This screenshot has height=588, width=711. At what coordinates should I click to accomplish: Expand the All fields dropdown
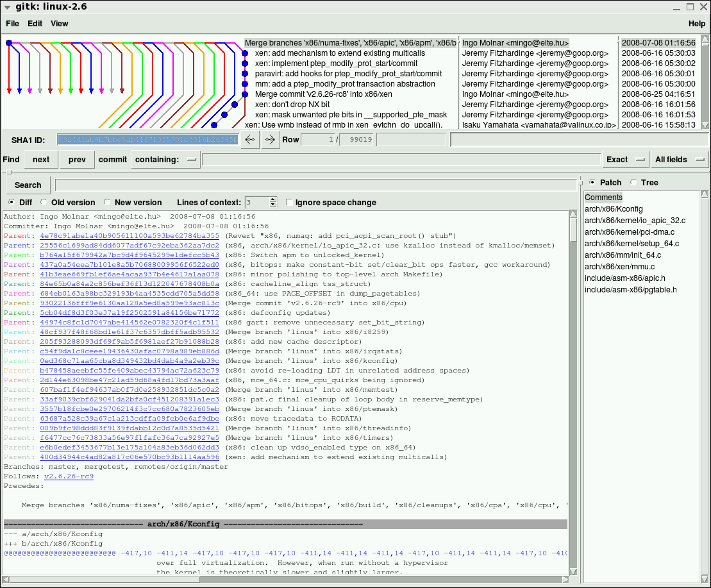679,160
